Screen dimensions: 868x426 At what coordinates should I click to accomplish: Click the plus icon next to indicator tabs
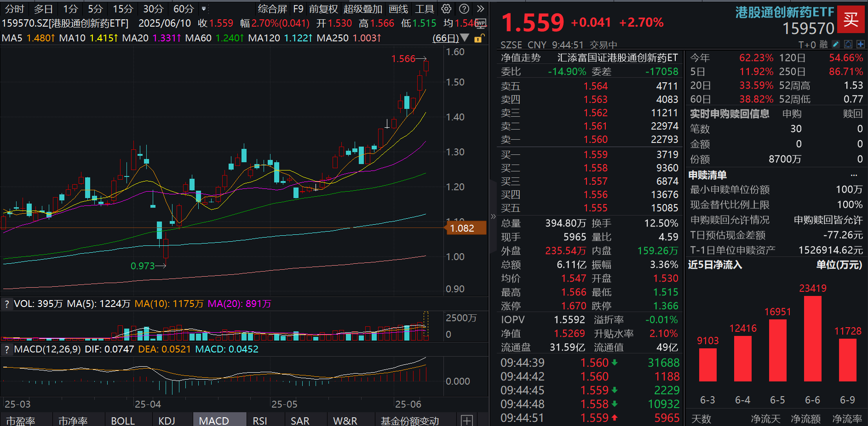pos(467,420)
